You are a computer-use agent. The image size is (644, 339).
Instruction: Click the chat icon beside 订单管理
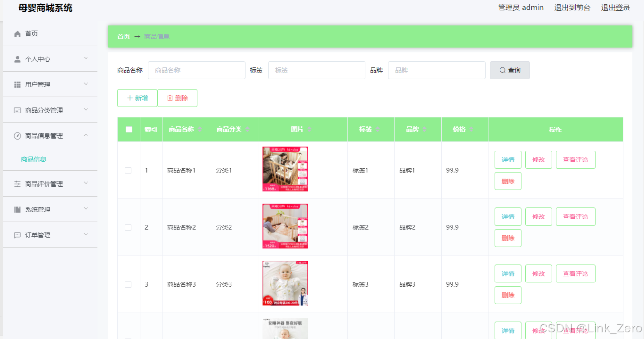click(x=17, y=235)
